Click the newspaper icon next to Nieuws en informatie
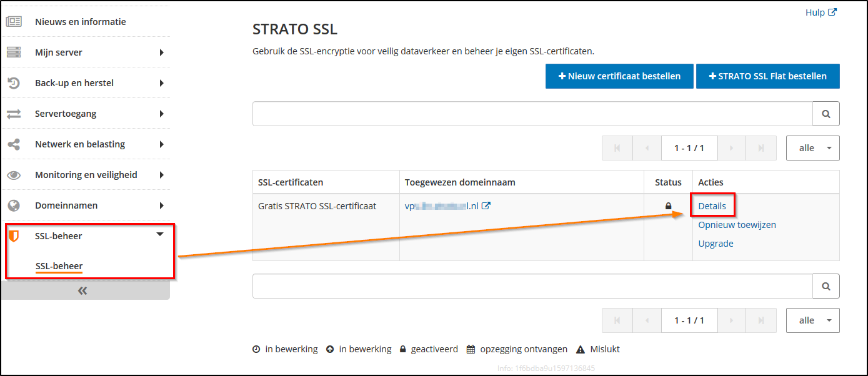 (14, 21)
